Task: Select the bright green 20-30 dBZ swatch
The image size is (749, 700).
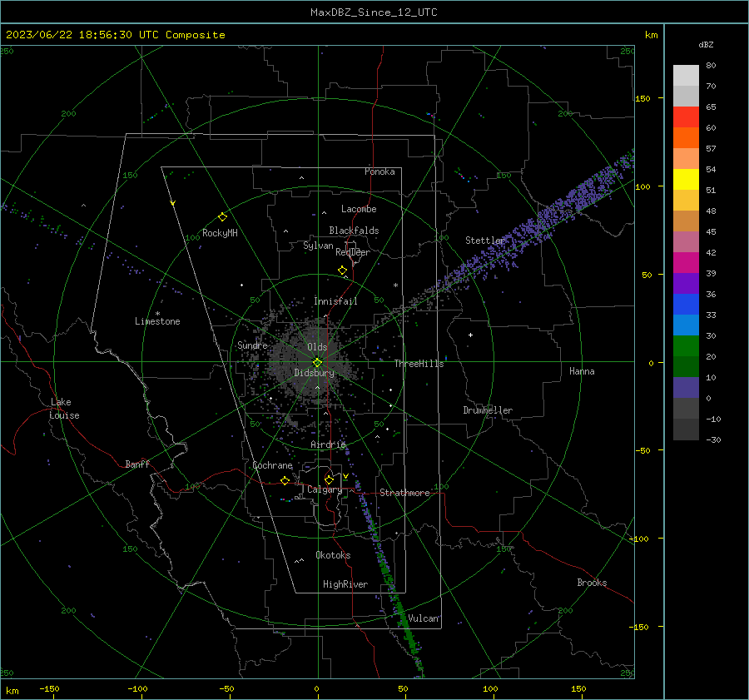Action: point(686,346)
